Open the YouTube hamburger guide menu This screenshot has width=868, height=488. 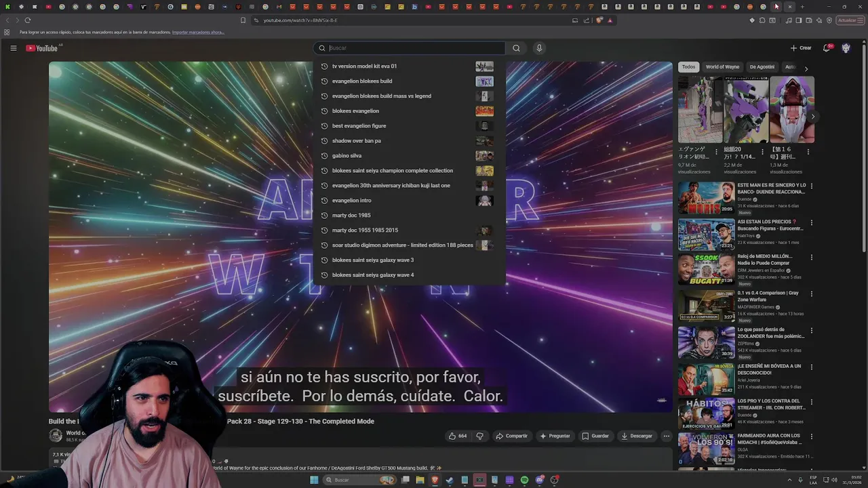tap(13, 48)
